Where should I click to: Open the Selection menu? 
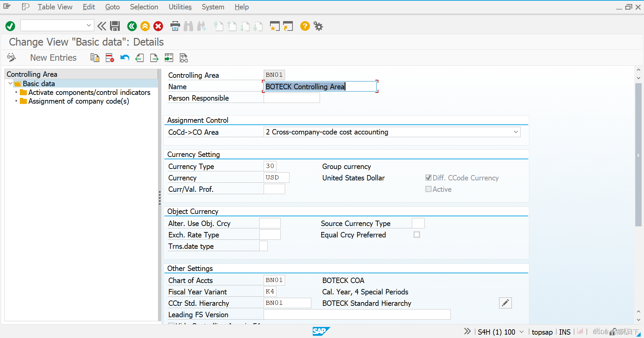tap(144, 7)
